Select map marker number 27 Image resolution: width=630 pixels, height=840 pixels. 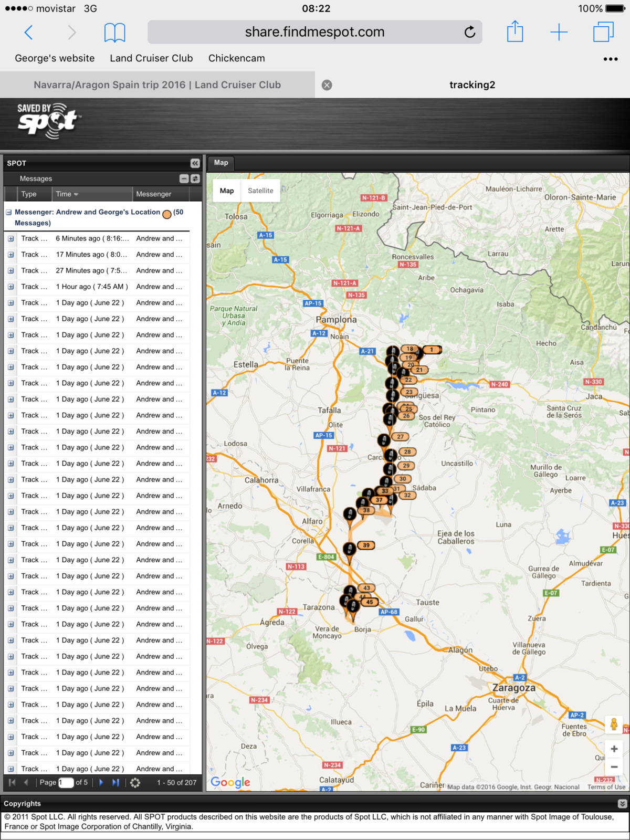click(400, 437)
